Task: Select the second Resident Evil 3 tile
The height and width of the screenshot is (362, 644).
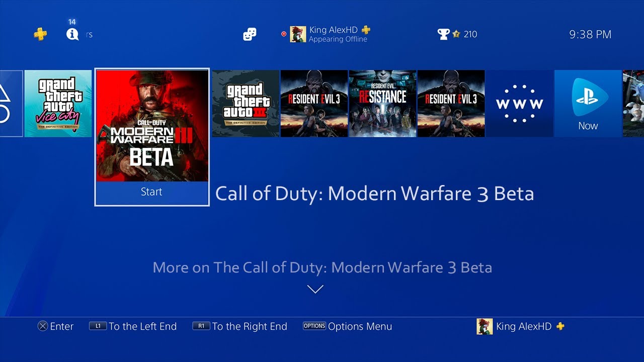Action: (x=451, y=104)
